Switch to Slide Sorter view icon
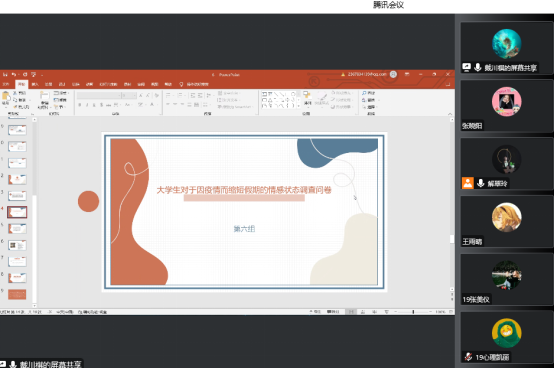 pyautogui.click(x=363, y=312)
